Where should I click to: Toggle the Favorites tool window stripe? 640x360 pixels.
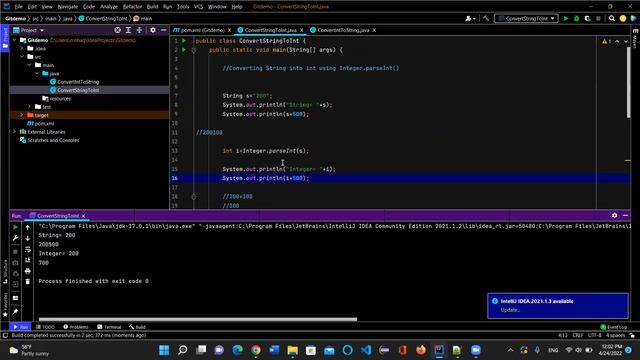(5, 304)
